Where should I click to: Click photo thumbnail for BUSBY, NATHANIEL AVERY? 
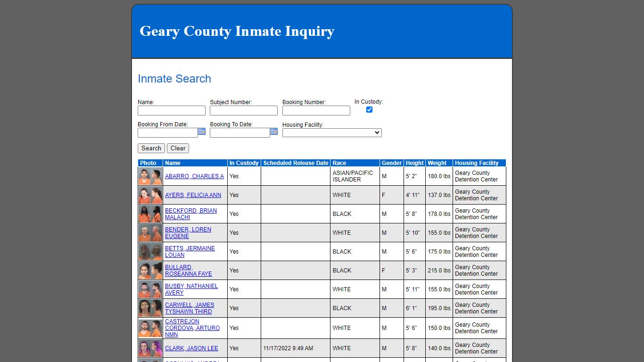tap(150, 289)
